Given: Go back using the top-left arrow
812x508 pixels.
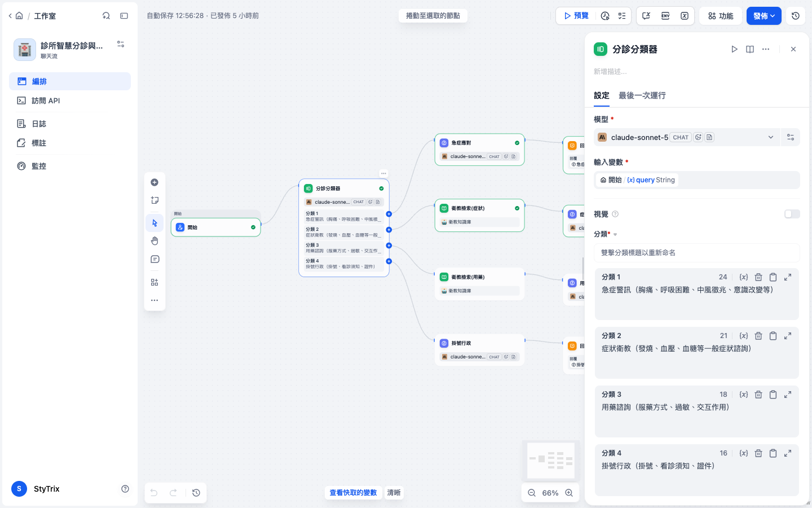Looking at the screenshot, I should click(10, 16).
